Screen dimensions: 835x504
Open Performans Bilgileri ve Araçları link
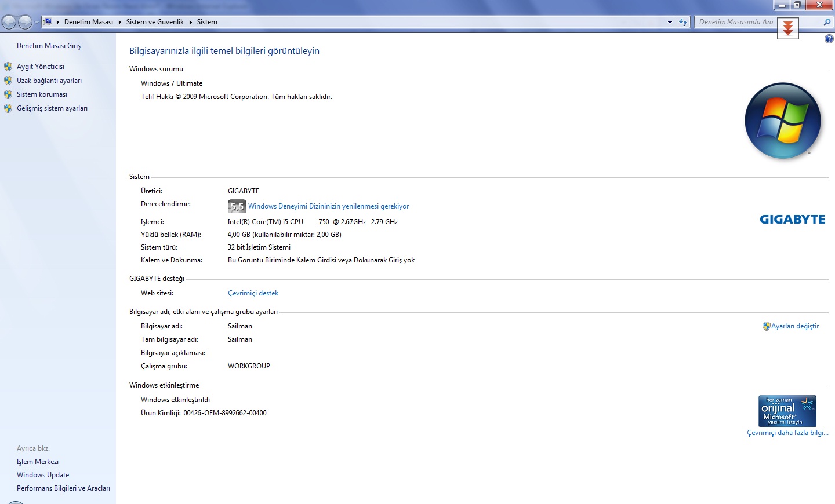(63, 488)
